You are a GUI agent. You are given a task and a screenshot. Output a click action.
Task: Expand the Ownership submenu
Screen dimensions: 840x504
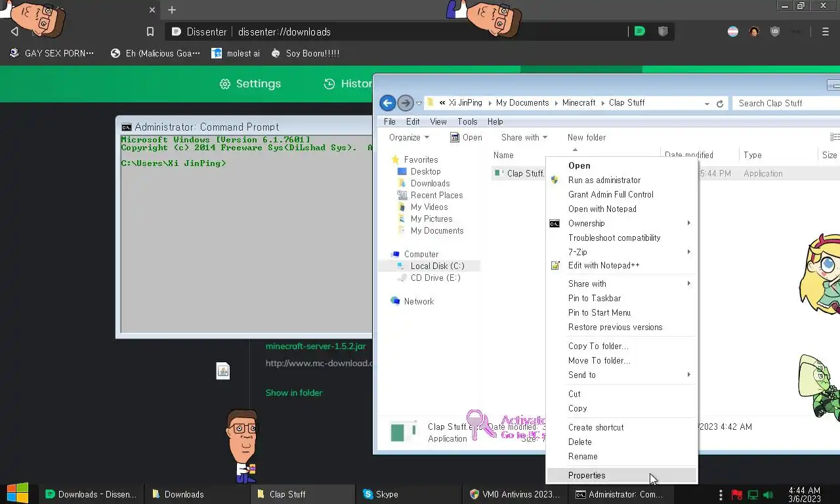(x=621, y=223)
